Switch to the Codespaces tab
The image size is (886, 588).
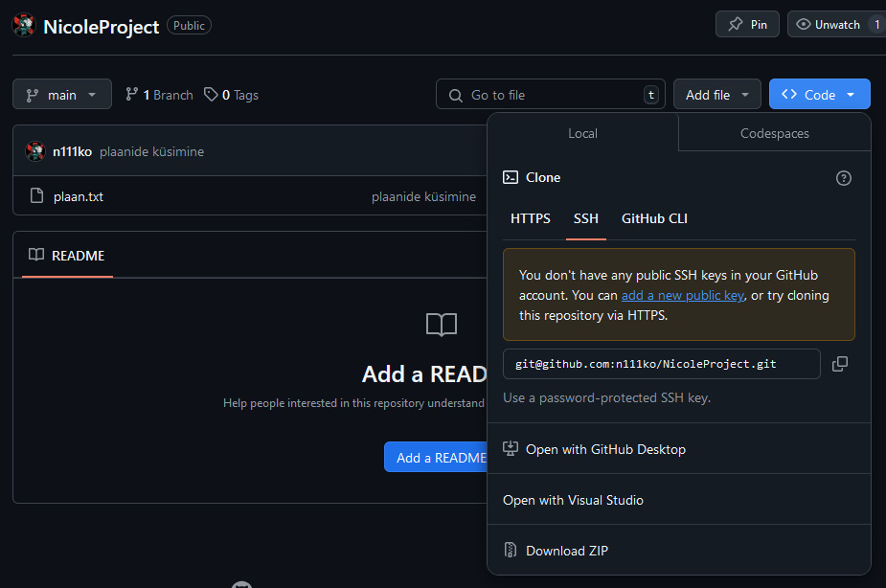click(x=775, y=133)
